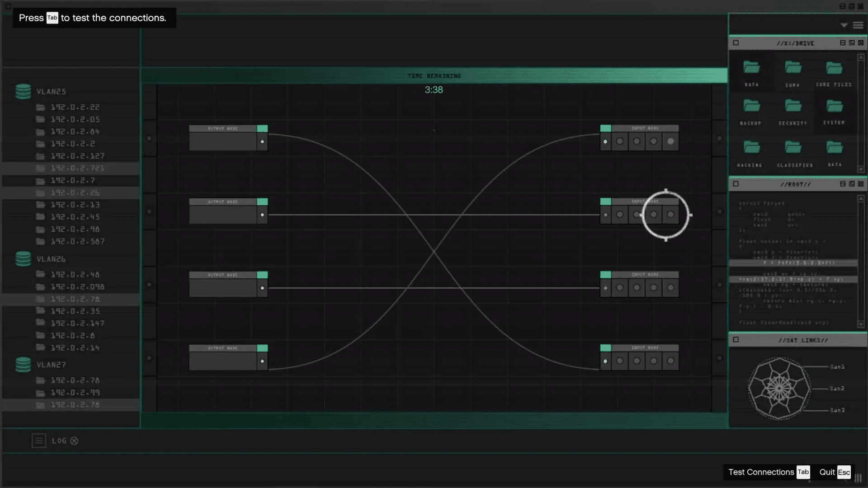Toggle the checkbox on the //X:/DRIVE title bar
This screenshot has width=868, height=488.
coord(736,43)
